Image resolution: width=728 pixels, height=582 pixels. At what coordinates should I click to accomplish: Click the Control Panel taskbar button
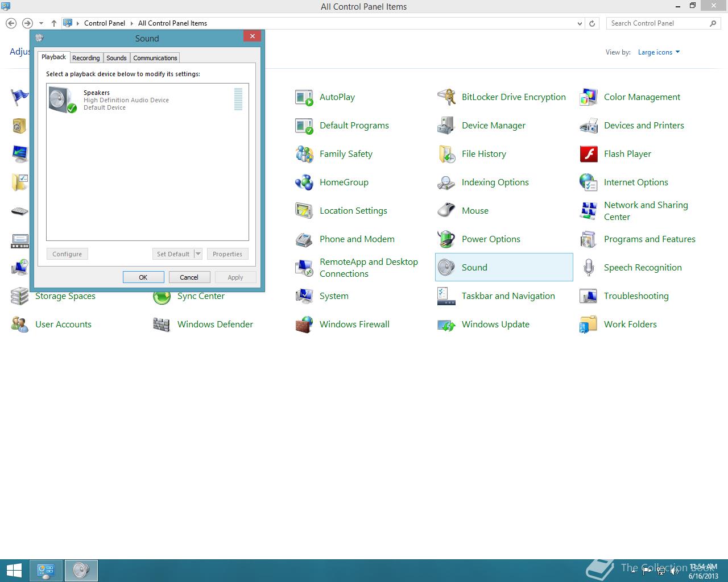tap(45, 571)
